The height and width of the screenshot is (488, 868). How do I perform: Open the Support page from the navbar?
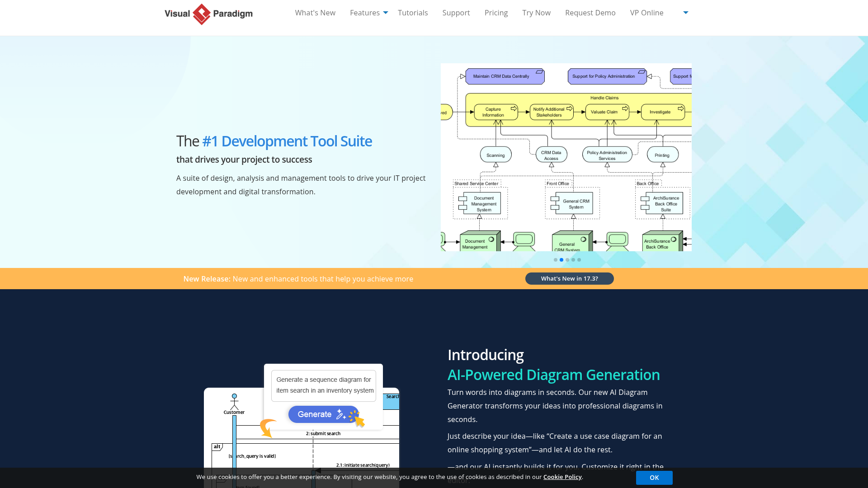456,13
